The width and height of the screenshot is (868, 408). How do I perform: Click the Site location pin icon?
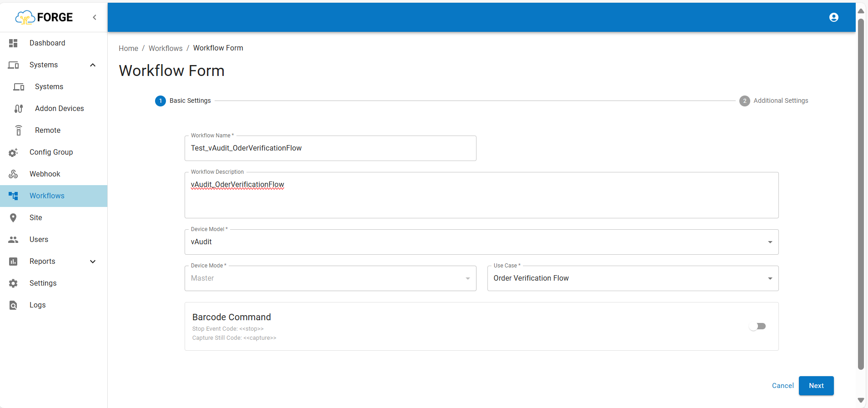coord(13,218)
